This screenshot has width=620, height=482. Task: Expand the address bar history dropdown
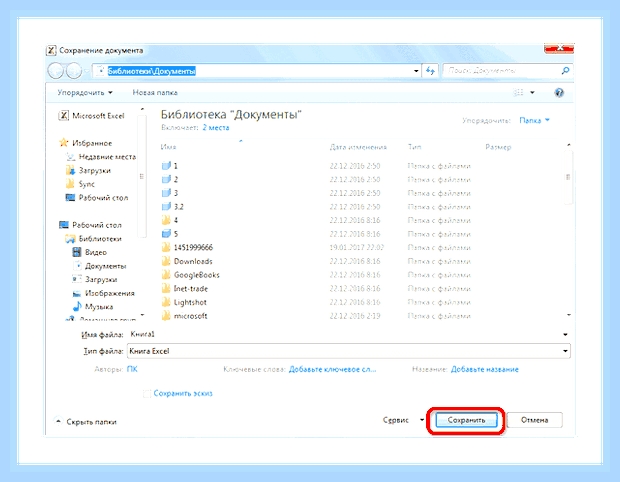pos(416,71)
